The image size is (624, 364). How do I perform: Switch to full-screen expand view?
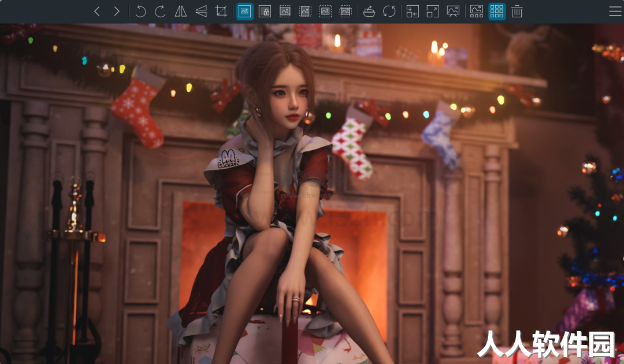[433, 12]
